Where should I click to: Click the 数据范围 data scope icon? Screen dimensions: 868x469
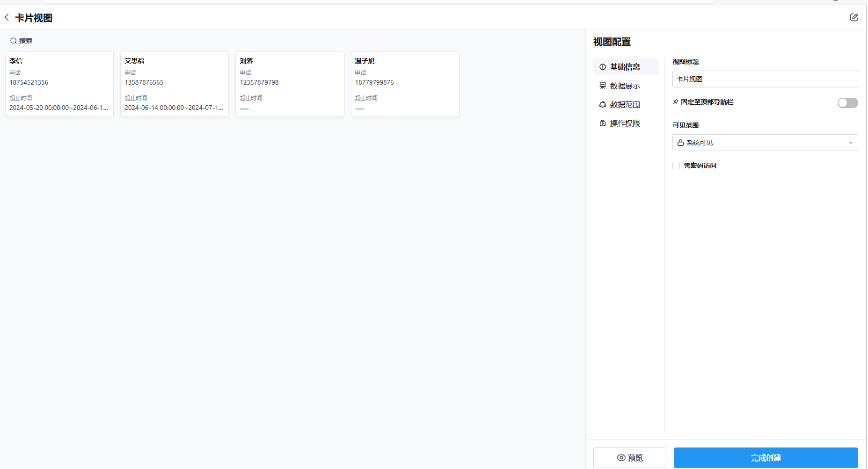(x=603, y=104)
